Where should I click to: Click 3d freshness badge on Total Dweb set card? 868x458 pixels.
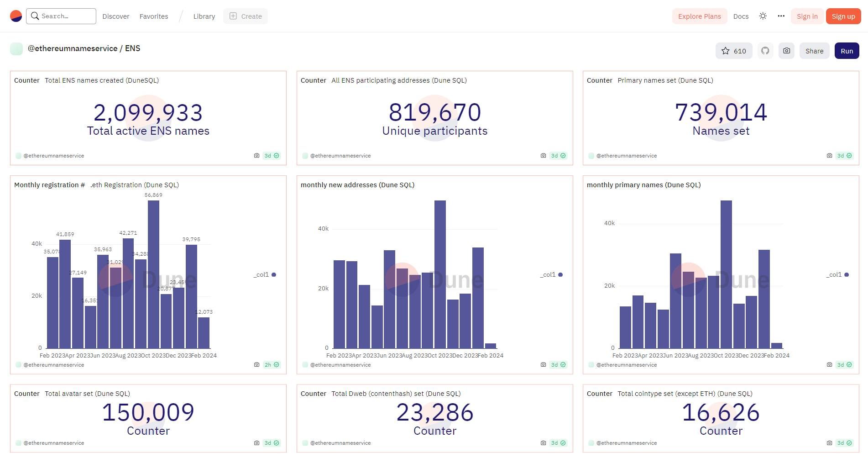[558, 443]
